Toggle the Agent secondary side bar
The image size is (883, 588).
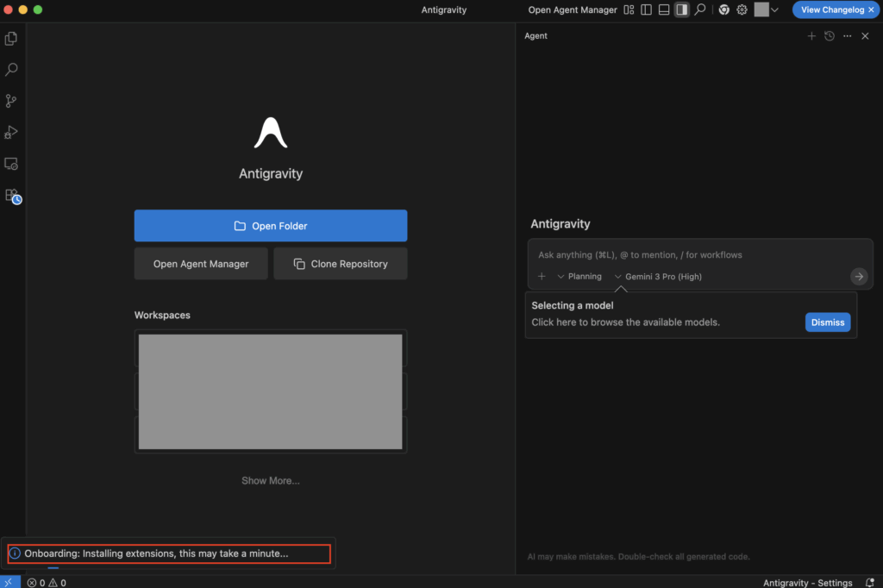(681, 9)
